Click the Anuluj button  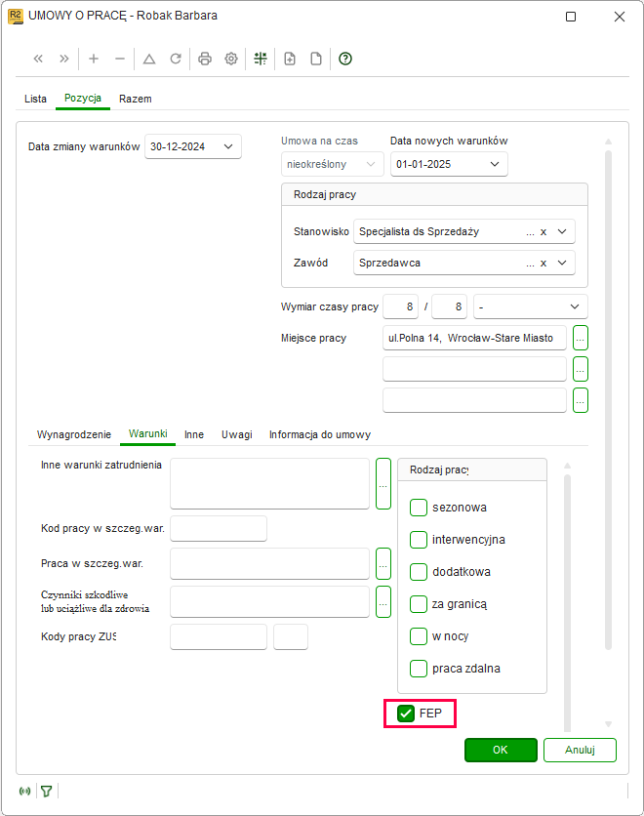point(580,750)
